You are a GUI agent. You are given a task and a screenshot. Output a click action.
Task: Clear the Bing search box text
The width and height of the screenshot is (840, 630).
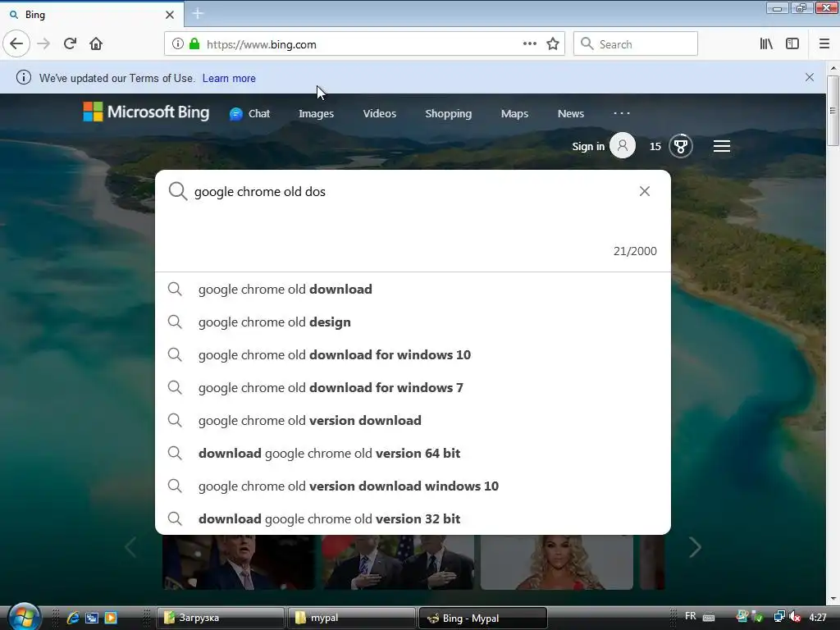pyautogui.click(x=645, y=191)
